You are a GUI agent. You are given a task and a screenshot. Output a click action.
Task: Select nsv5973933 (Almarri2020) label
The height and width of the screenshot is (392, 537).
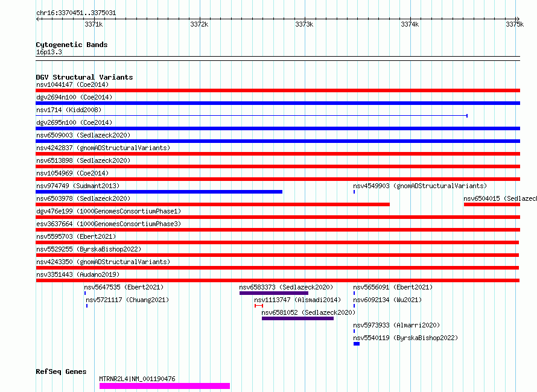396,325
